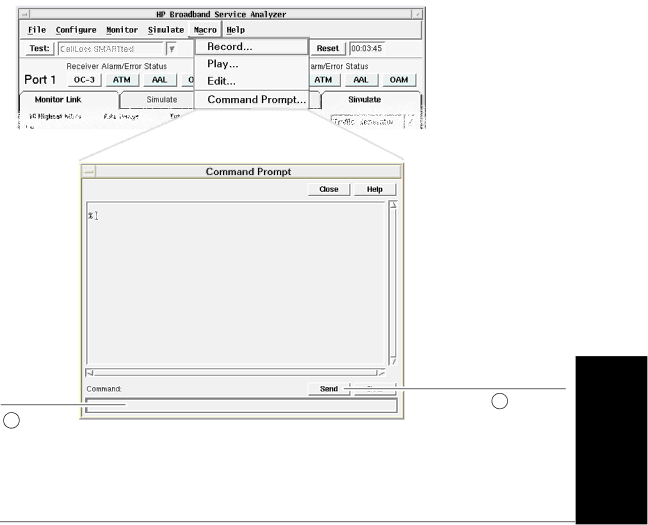Click the horizontal scrollbar right arrow
The width and height of the screenshot is (648, 525).
381,373
